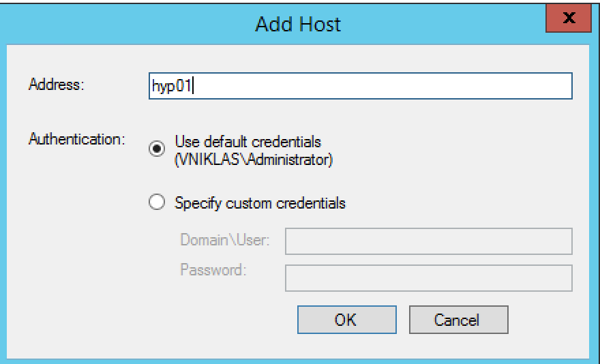
Task: Click blank dialog area beside OK button
Action: (x=153, y=320)
